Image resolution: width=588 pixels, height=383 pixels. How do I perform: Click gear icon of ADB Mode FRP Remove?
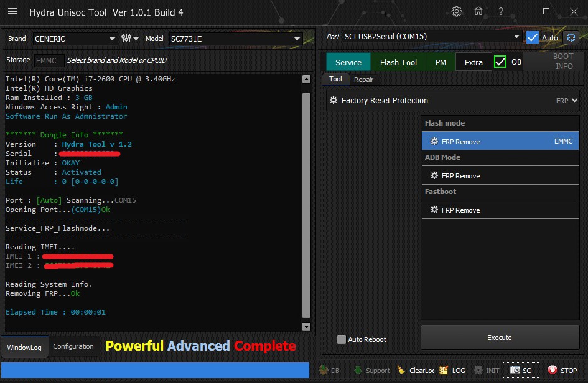[434, 175]
